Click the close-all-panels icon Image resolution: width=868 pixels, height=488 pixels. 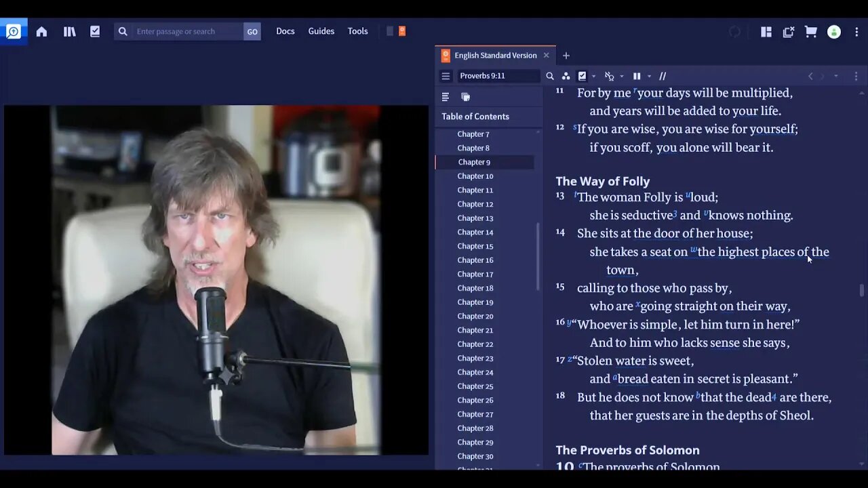(x=788, y=32)
